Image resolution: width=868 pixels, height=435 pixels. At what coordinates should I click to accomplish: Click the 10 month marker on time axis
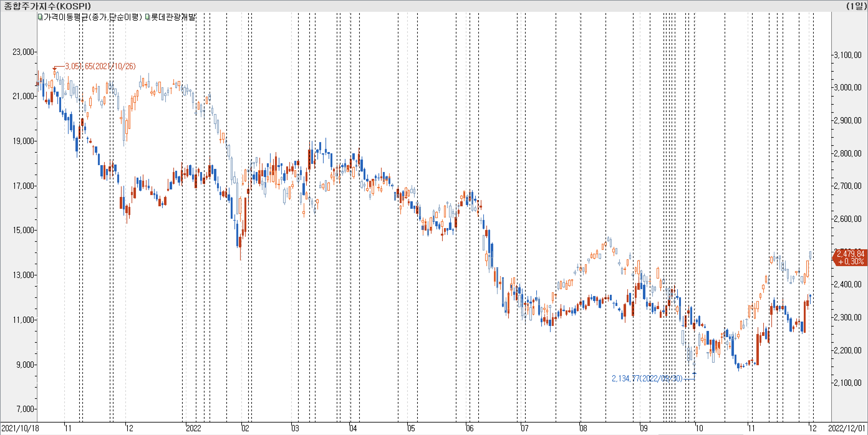[699, 428]
